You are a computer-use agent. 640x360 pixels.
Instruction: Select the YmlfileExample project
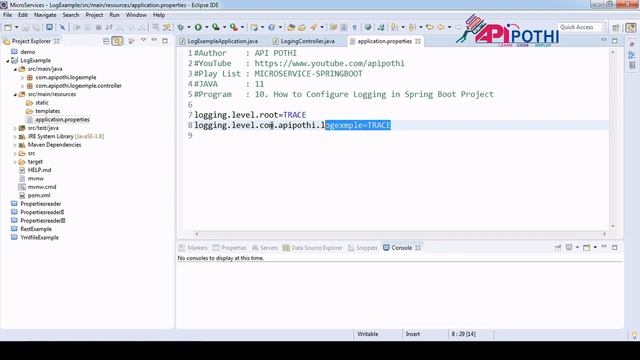[39, 238]
